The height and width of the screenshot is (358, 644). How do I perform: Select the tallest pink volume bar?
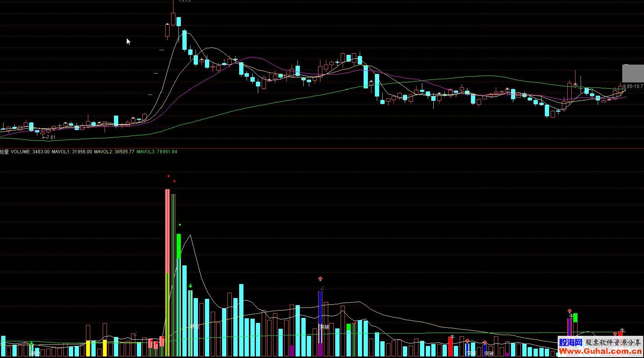(x=168, y=231)
